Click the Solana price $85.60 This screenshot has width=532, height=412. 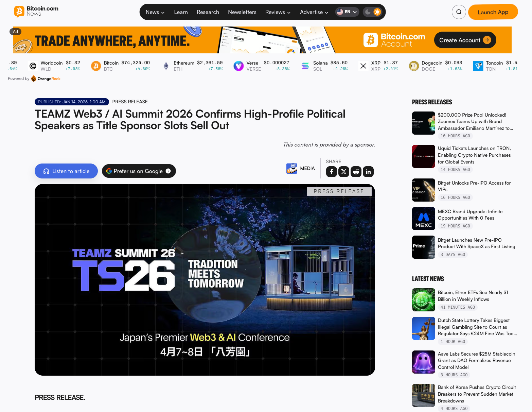pos(339,63)
